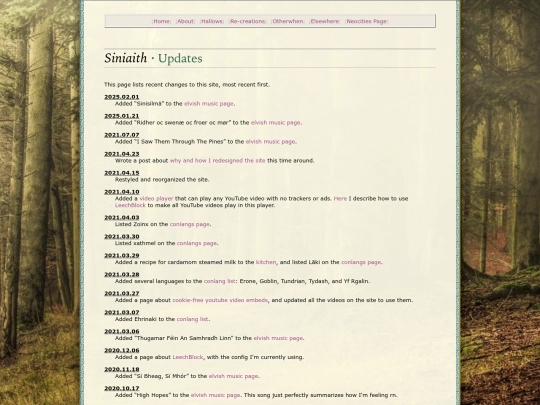The height and width of the screenshot is (405, 540).
Task: Open conlangs page link for xathmel
Action: click(x=197, y=243)
